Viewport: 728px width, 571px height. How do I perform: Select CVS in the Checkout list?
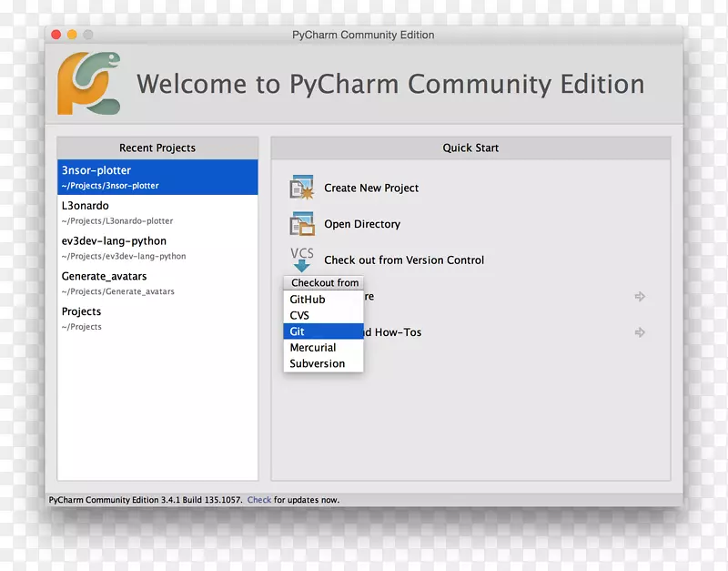pos(299,315)
